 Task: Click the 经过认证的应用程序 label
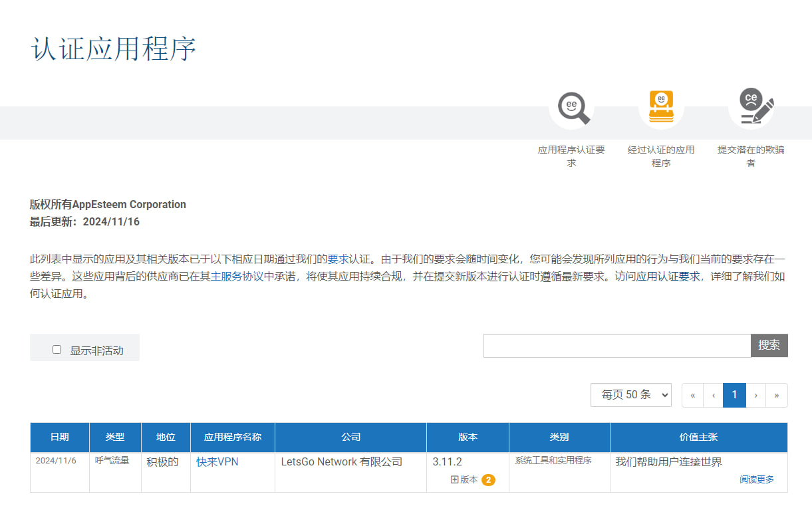661,156
